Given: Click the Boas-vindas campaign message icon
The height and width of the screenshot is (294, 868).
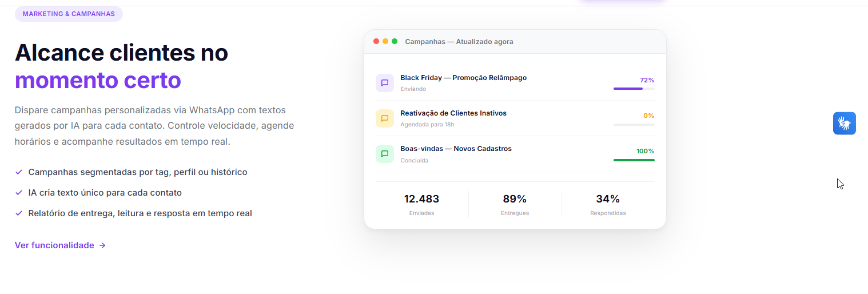Looking at the screenshot, I should tap(385, 154).
